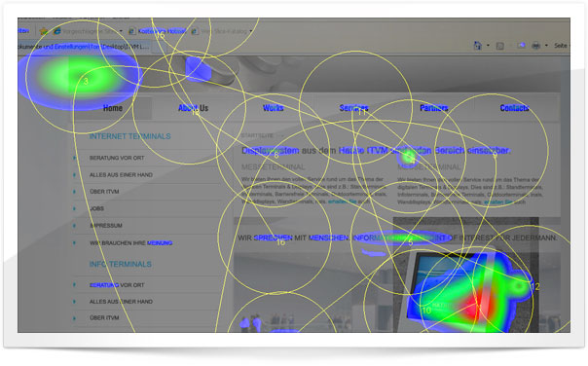Open Wir brauchen Ihre Meinung link
The height and width of the screenshot is (366, 588).
pos(130,243)
